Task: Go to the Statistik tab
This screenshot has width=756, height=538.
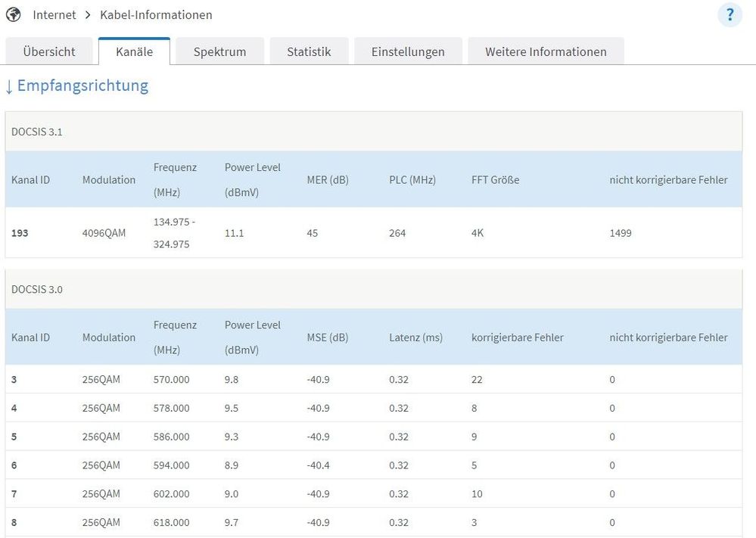Action: click(309, 51)
